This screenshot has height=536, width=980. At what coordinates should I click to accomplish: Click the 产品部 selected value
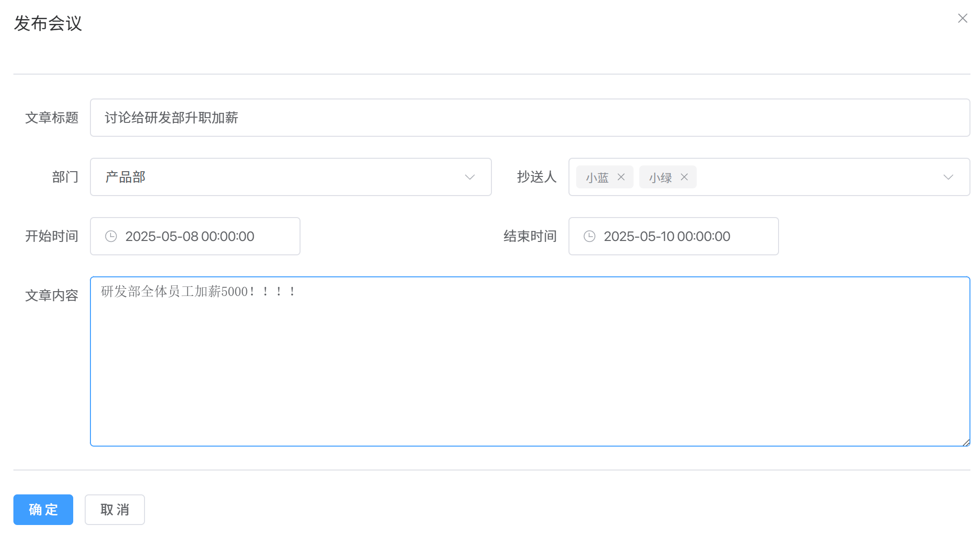click(125, 177)
